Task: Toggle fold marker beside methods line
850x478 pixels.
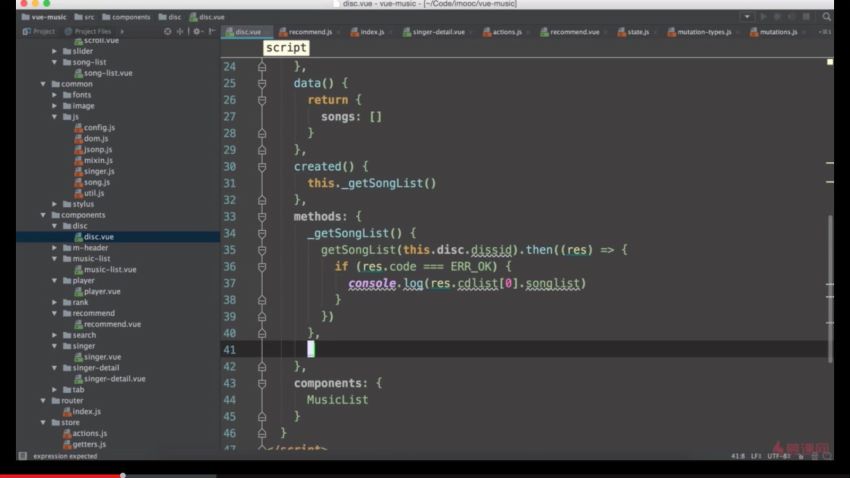Action: pyautogui.click(x=262, y=216)
